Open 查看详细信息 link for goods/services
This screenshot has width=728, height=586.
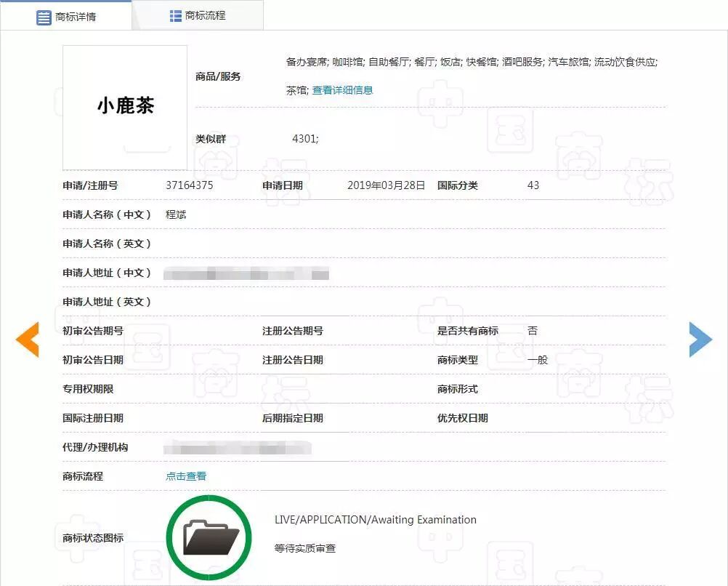tap(343, 90)
